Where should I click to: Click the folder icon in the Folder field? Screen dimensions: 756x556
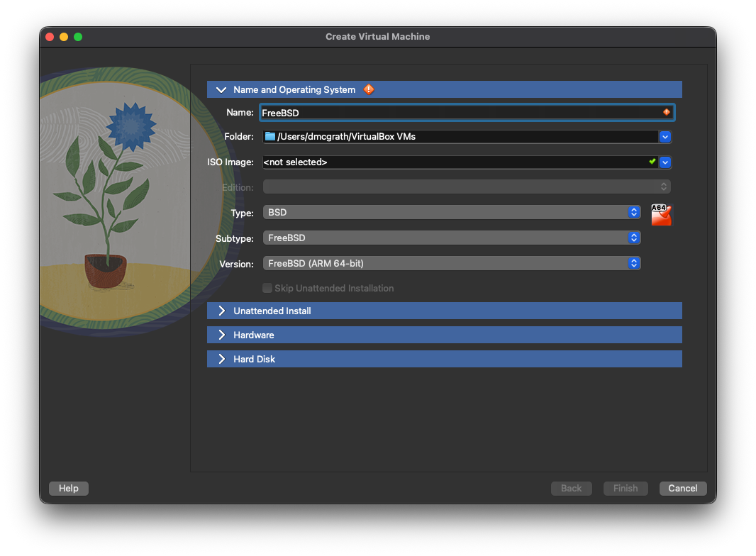270,136
